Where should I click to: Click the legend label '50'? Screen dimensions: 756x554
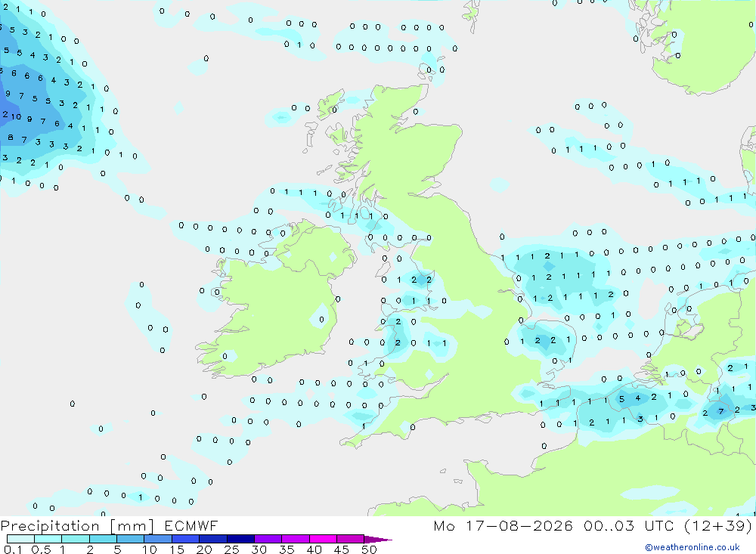370,549
